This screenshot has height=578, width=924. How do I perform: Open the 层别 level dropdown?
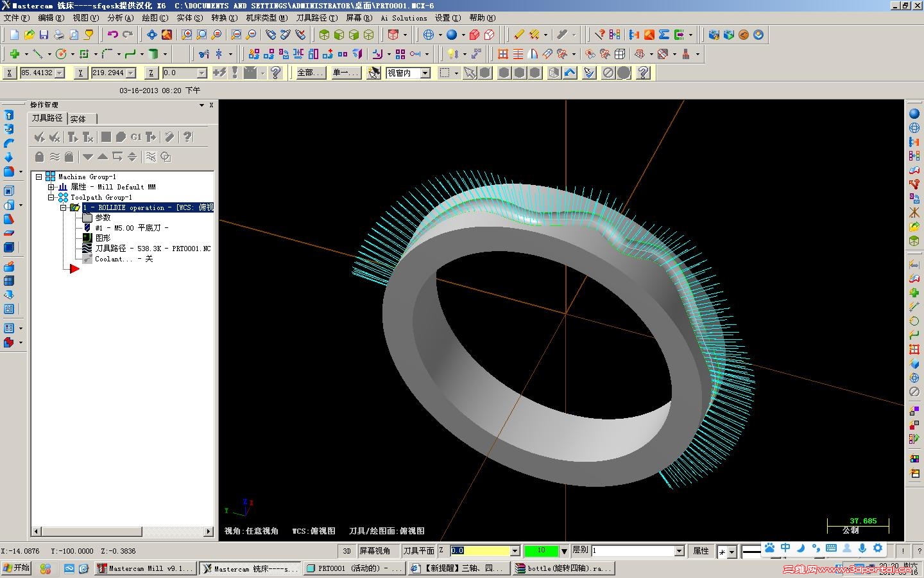pyautogui.click(x=679, y=551)
